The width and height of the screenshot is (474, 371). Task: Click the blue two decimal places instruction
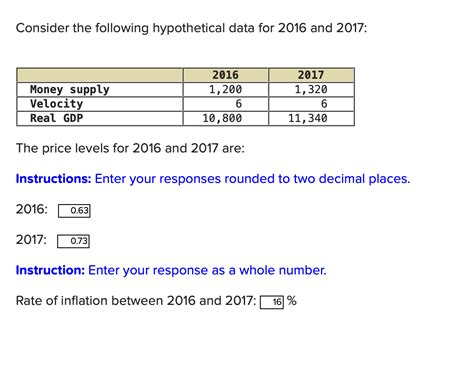213,179
